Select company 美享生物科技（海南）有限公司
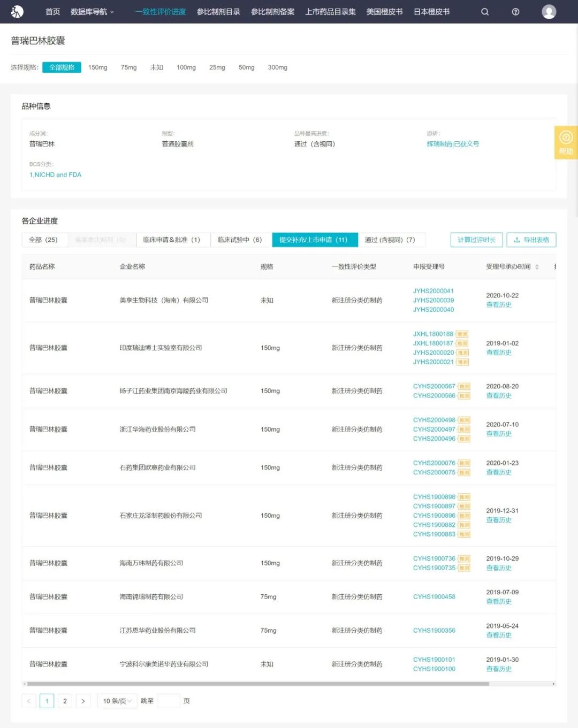The width and height of the screenshot is (578, 728). click(x=164, y=301)
